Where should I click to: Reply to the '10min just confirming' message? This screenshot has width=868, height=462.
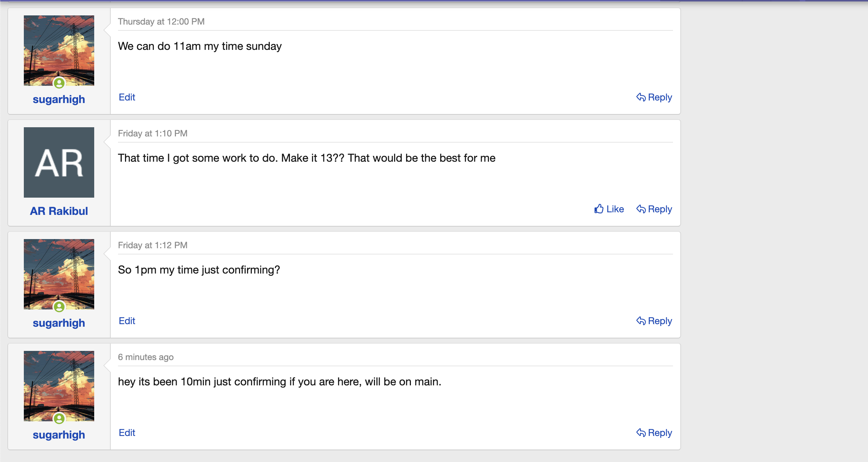(654, 433)
